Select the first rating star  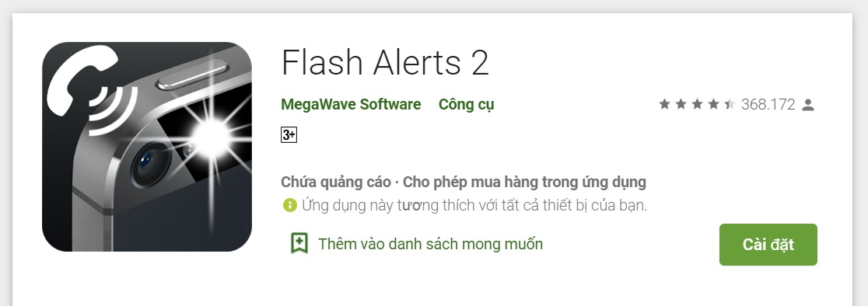point(664,104)
